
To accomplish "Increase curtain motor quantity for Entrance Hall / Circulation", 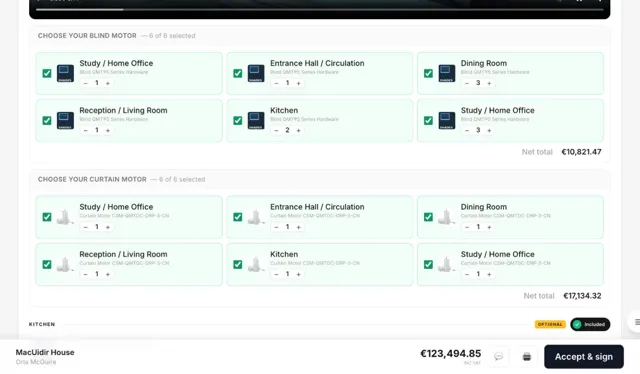I will 298,227.
